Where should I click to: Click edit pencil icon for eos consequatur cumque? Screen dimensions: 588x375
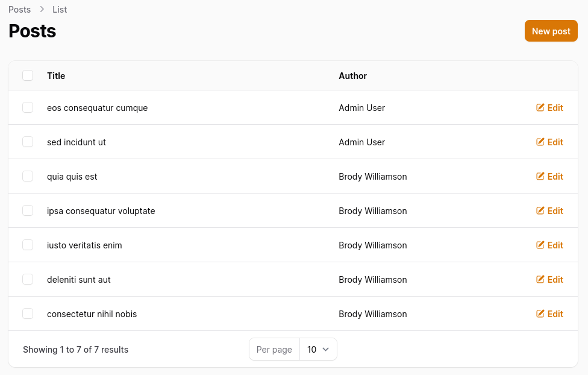[540, 108]
